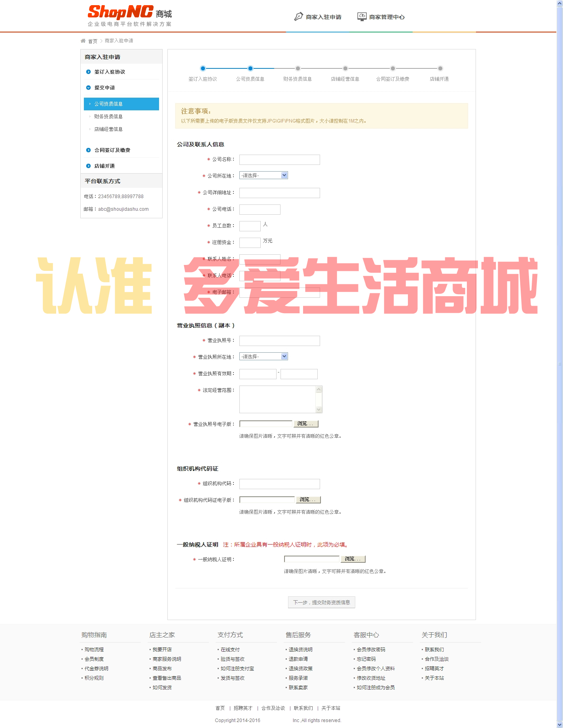Select 财务资质信息 in the sidebar
Screen dimensions: 563x728
(108, 117)
